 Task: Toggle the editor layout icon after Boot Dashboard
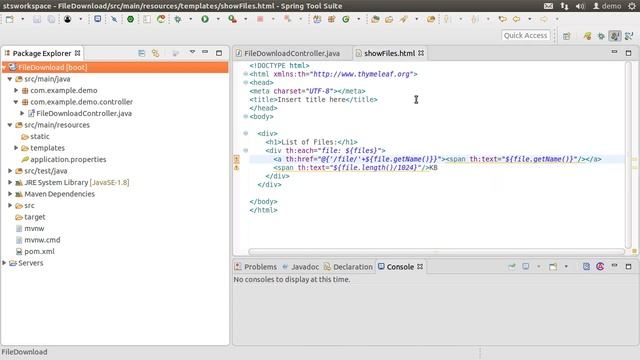(x=147, y=19)
